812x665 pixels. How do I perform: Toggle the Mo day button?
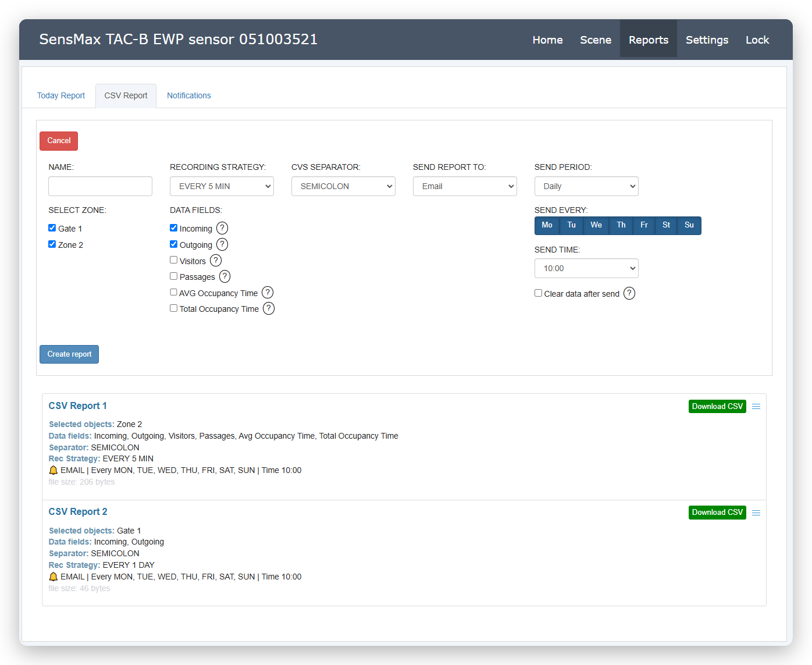point(547,225)
